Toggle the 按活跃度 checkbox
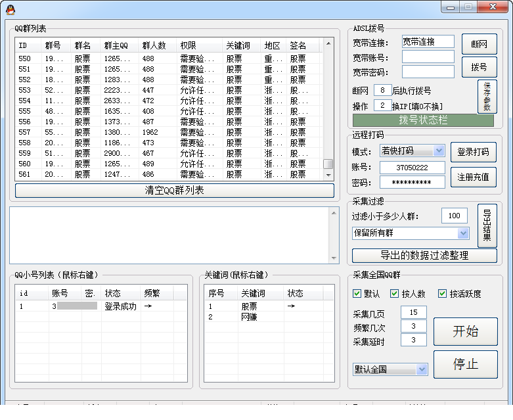This screenshot has height=420, width=513. 442,293
